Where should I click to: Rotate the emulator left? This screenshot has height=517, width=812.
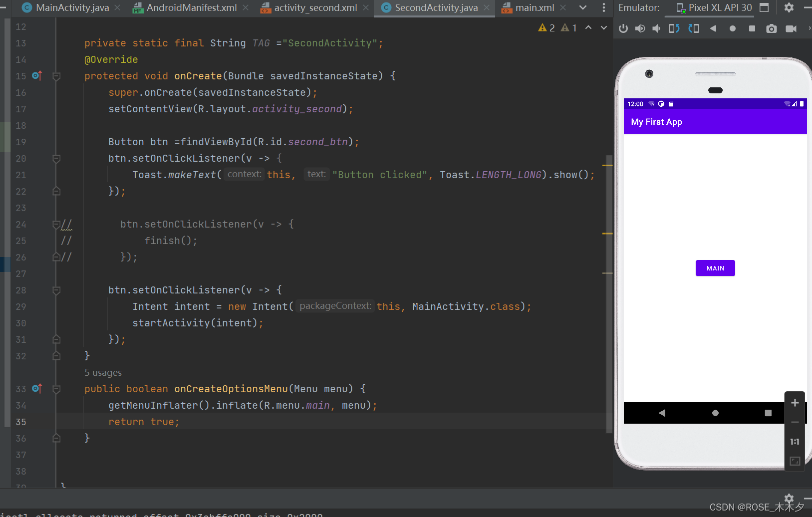click(674, 28)
